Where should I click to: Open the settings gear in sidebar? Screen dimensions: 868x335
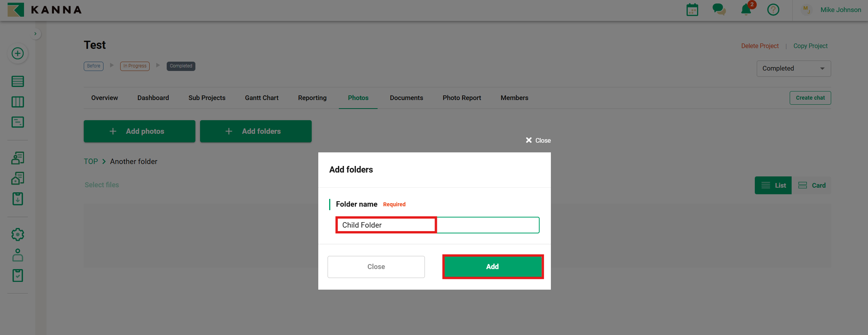pyautogui.click(x=17, y=235)
